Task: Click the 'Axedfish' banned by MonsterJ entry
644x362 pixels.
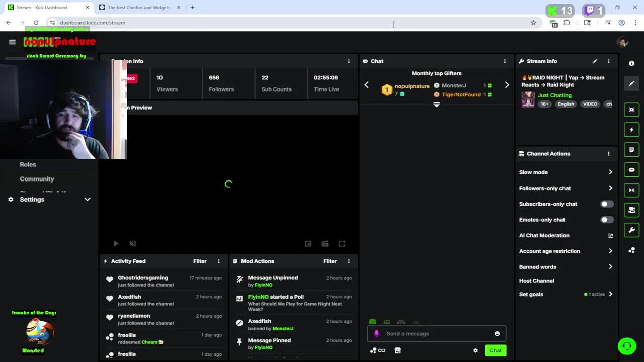Action: tap(294, 325)
